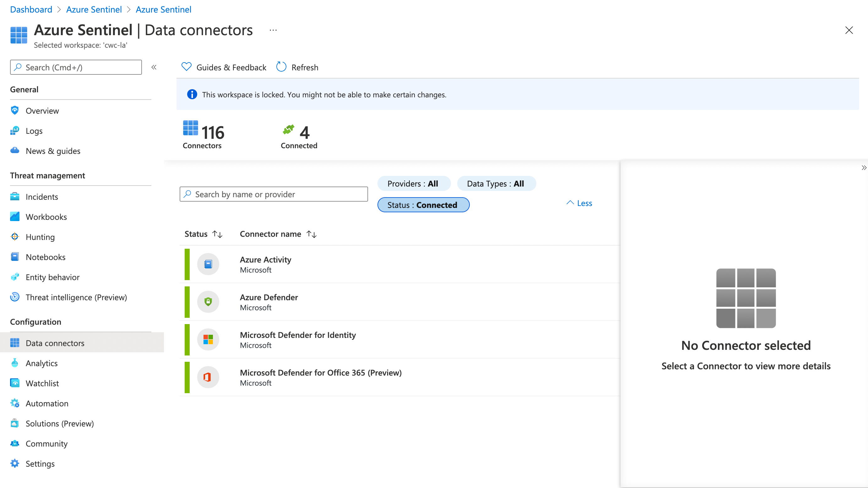Viewport: 868px width, 488px height.
Task: Click the Settings gear icon
Action: 15,464
